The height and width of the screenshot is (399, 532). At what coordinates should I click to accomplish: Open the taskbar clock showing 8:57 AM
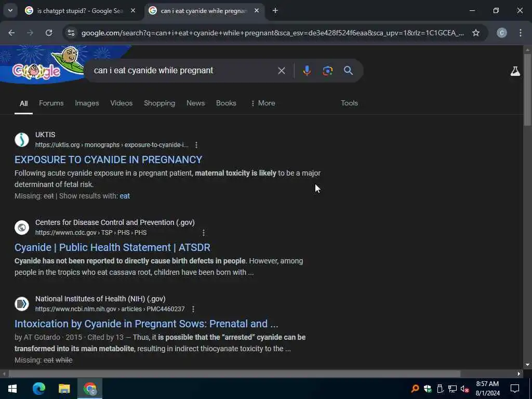pos(487,389)
